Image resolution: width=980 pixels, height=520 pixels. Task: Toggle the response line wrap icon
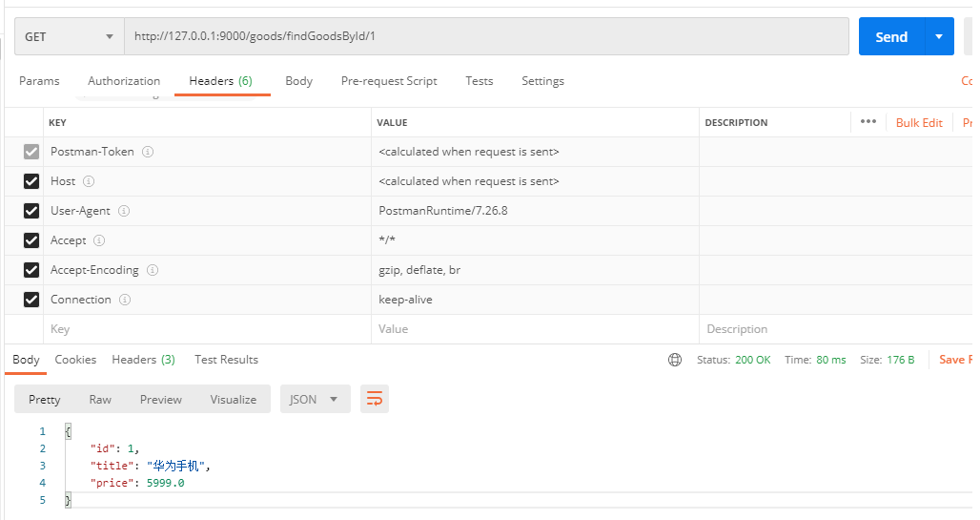(375, 399)
